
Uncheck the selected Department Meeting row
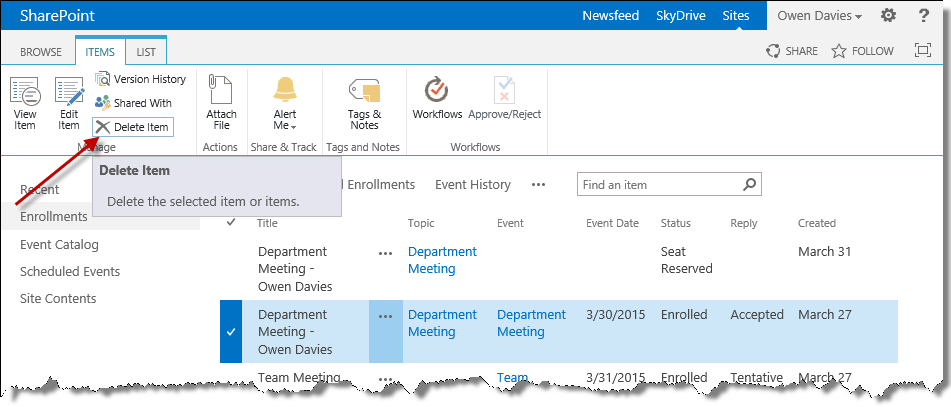231,332
